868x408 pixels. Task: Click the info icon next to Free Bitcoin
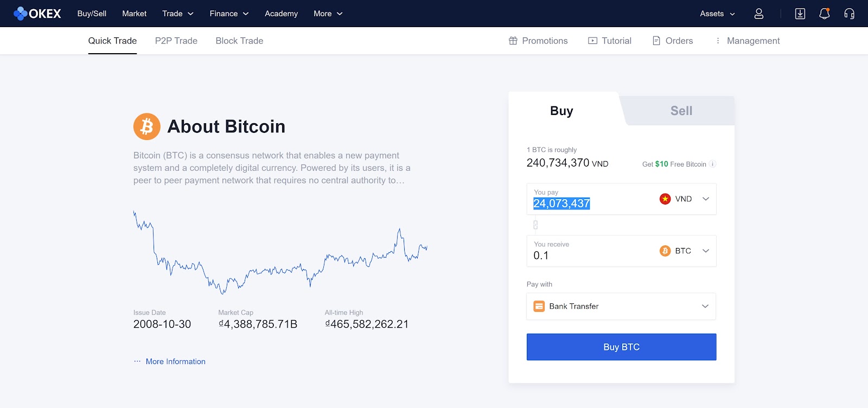point(713,164)
